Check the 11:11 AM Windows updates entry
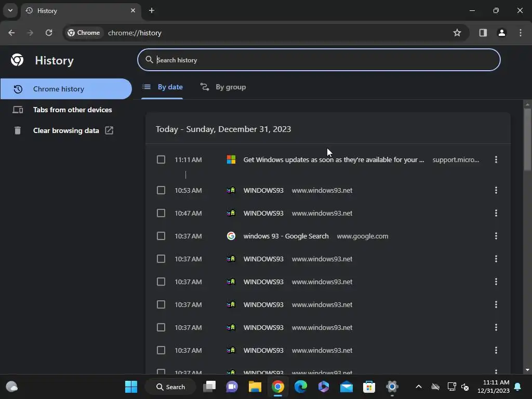 [x=161, y=160]
